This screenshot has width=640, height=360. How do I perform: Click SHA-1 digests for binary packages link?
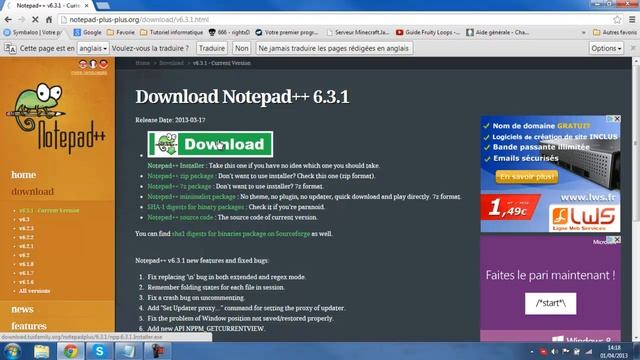point(196,207)
